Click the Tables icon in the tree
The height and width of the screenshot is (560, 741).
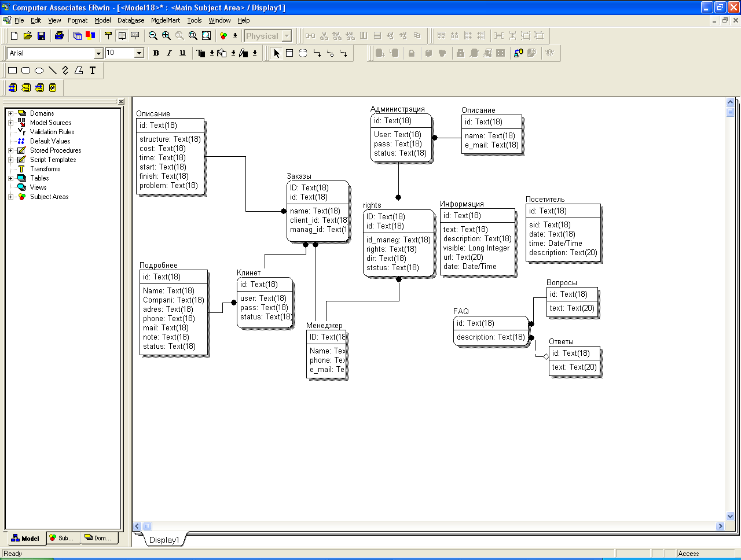click(22, 178)
